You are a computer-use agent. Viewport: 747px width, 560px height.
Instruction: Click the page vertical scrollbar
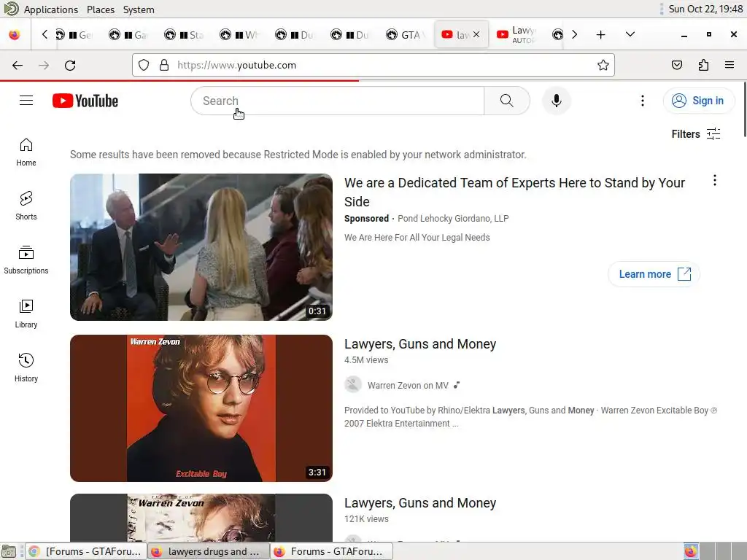(x=744, y=109)
